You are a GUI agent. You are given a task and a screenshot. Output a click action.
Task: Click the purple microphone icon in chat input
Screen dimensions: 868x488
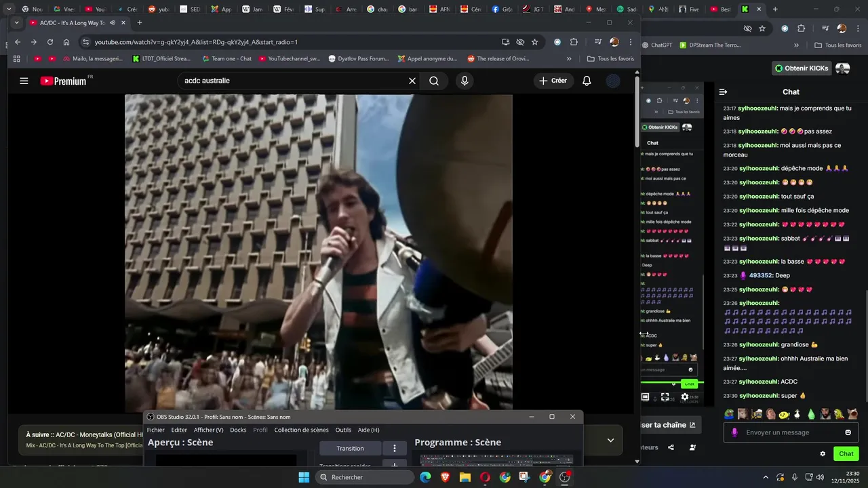pos(734,432)
